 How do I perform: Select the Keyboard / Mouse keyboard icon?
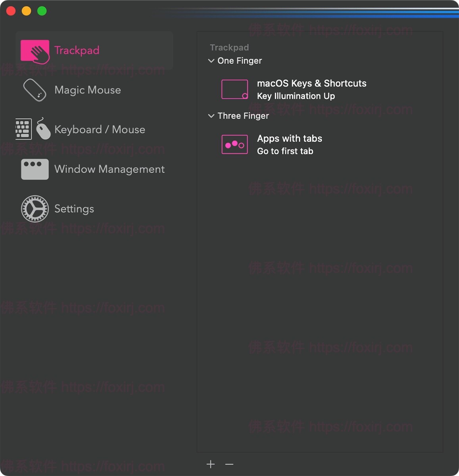coord(23,129)
